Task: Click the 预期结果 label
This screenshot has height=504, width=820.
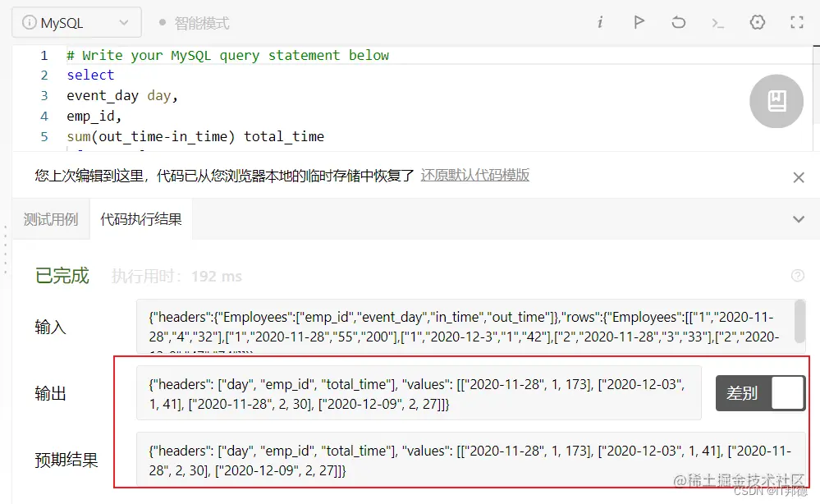Action: click(x=66, y=460)
